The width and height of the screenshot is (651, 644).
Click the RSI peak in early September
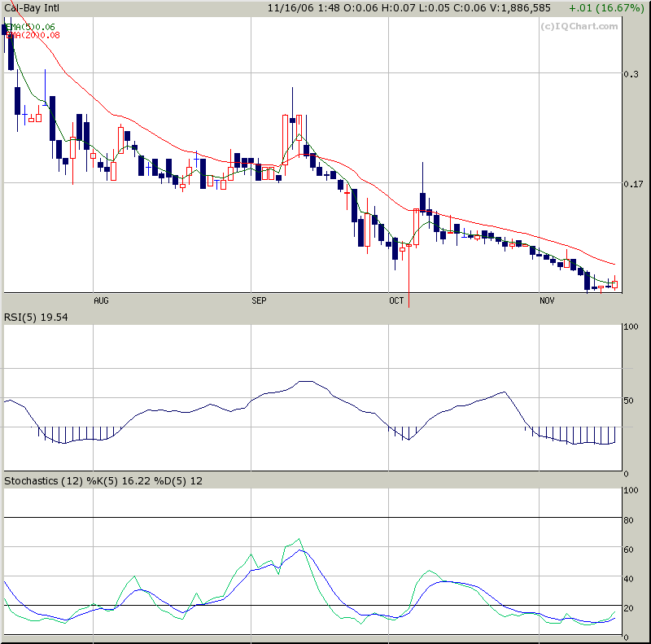305,381
